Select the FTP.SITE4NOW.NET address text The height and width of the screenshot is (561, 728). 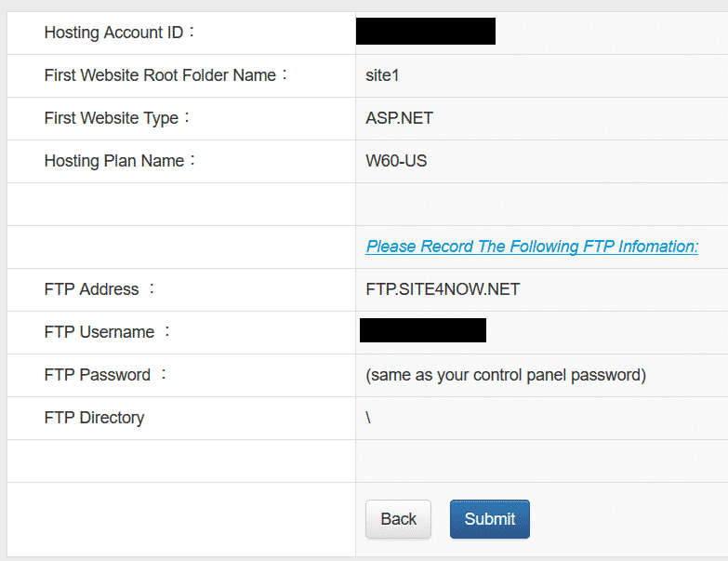[443, 289]
